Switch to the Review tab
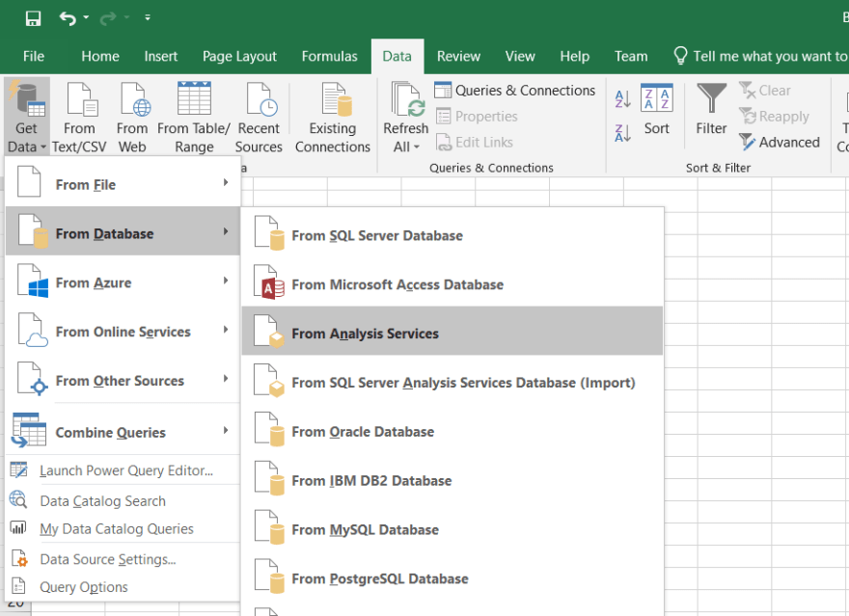The height and width of the screenshot is (616, 849). click(458, 56)
